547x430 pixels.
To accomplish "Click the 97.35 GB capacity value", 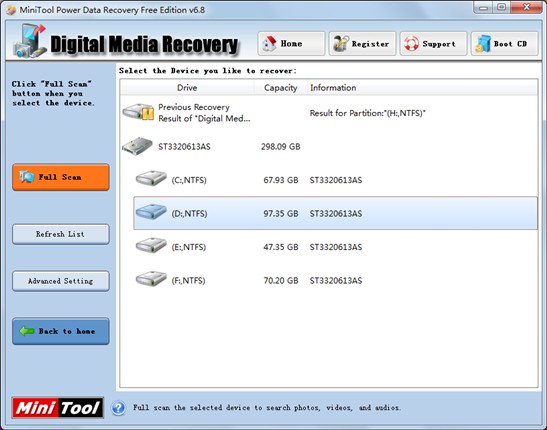I will click(x=281, y=213).
